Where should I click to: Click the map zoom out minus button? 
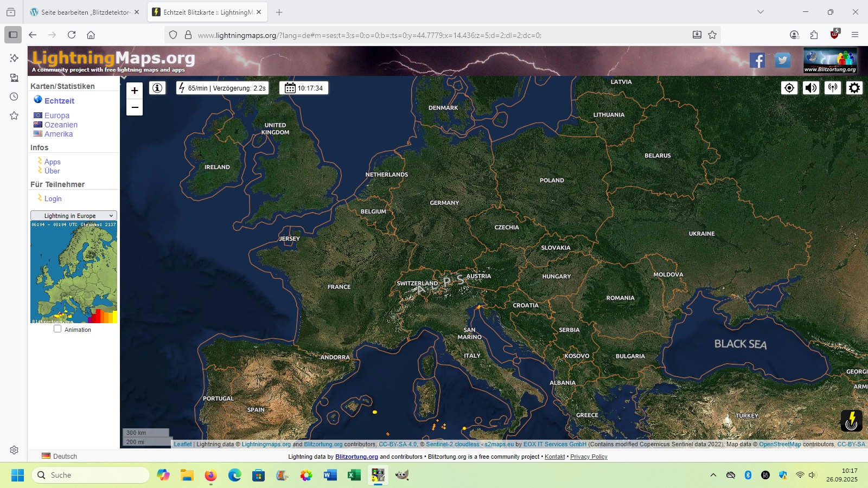(135, 107)
